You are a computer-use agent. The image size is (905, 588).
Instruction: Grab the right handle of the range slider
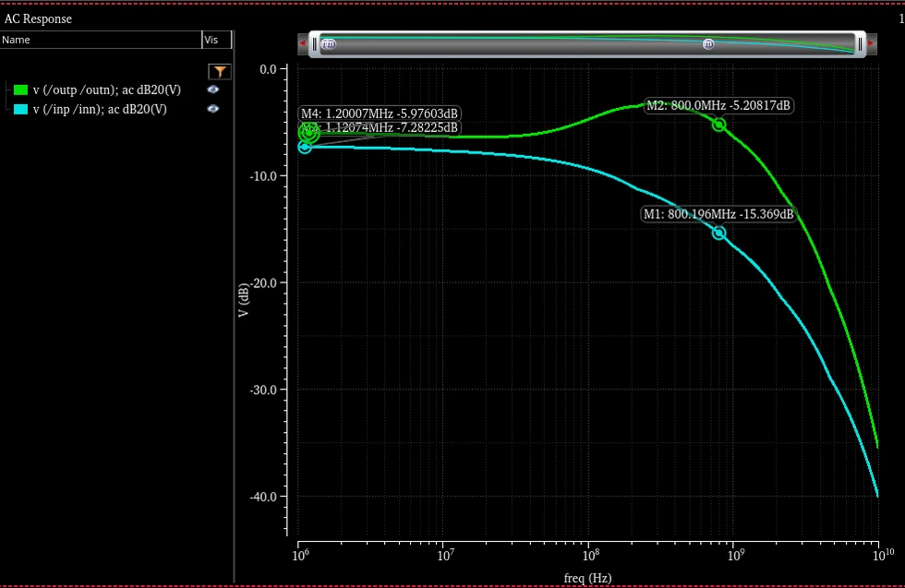tap(860, 44)
